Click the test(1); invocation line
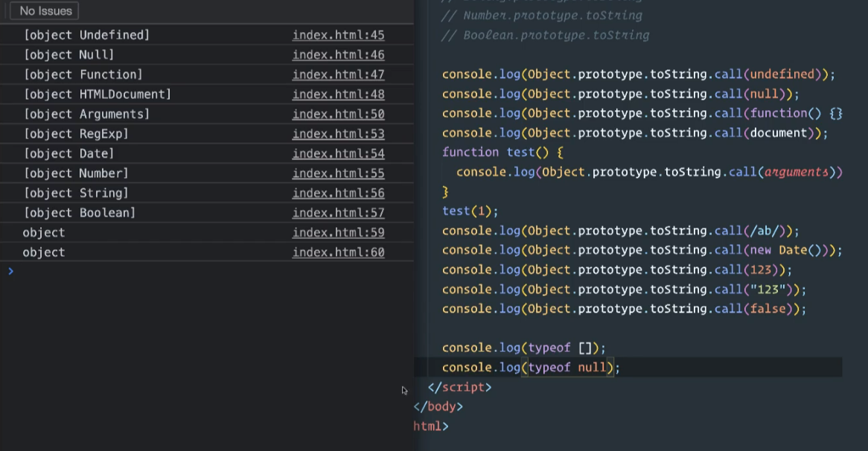The height and width of the screenshot is (451, 868). [x=470, y=211]
